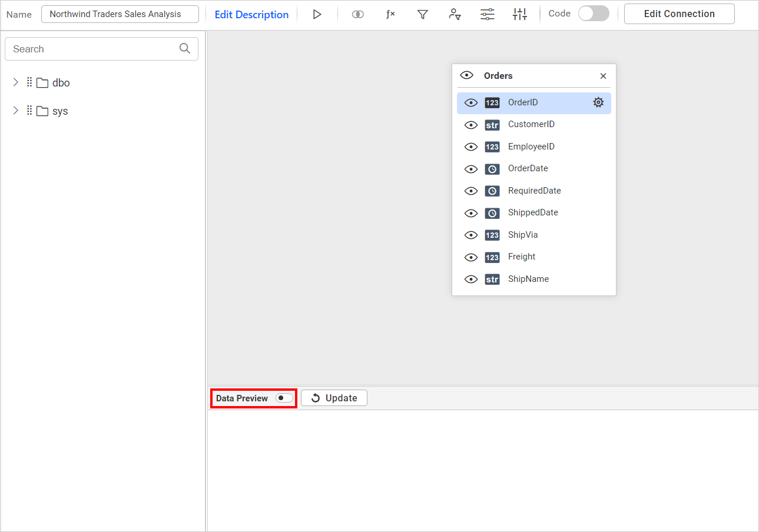Toggle visibility of entire Orders table
759x532 pixels.
coord(467,75)
